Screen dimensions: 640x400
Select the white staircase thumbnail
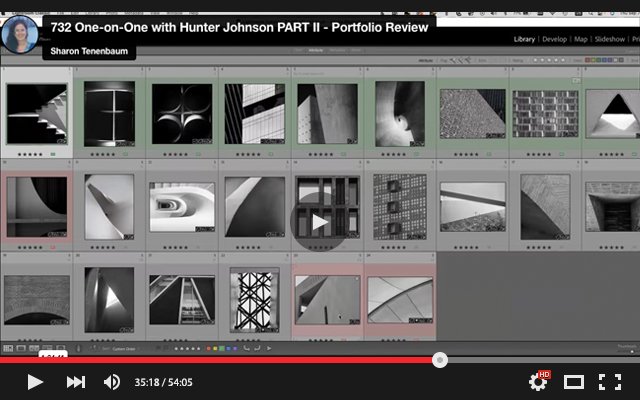click(37, 114)
